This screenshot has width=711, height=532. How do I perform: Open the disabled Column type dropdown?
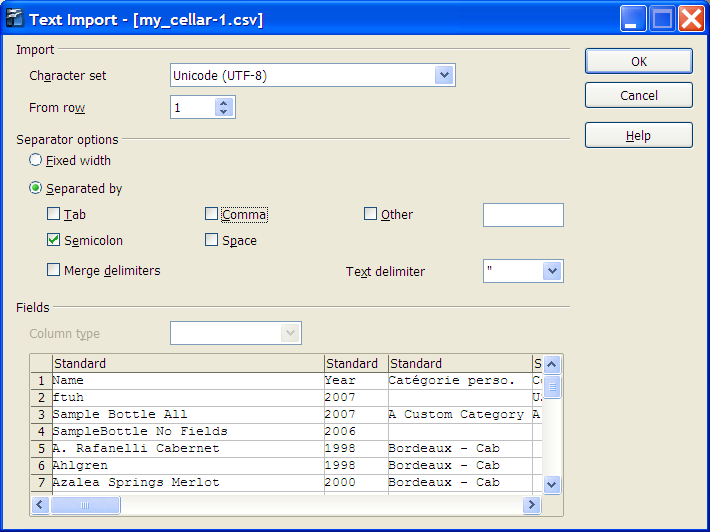[290, 333]
